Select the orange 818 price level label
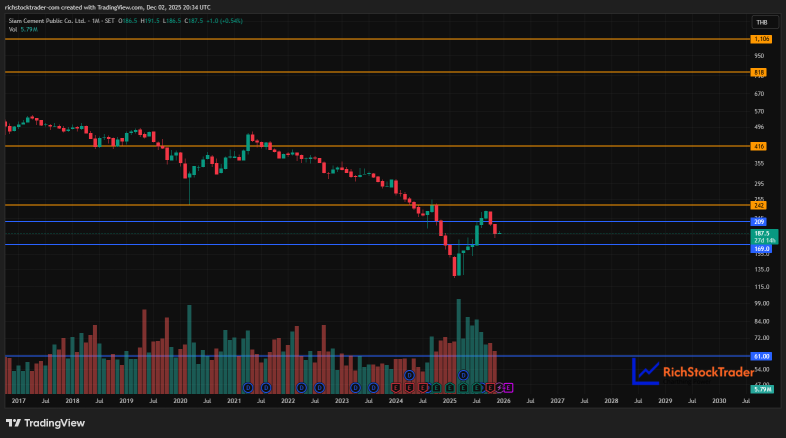The width and height of the screenshot is (786, 438). (759, 73)
